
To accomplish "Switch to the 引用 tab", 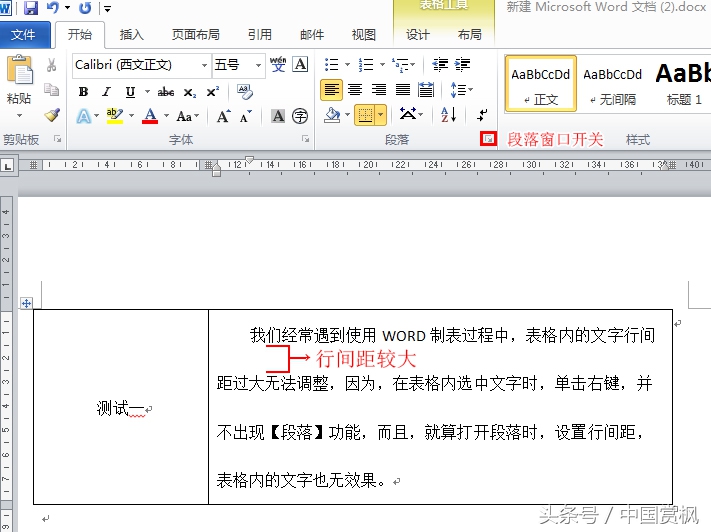I will pos(260,34).
